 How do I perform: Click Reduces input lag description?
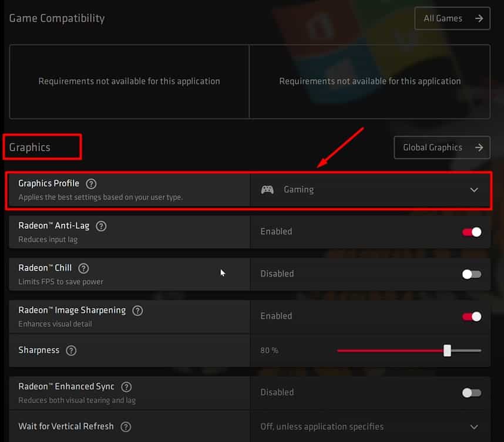48,239
